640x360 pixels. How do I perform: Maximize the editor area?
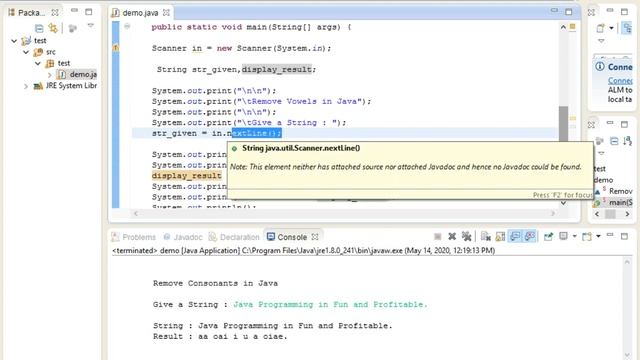coord(569,12)
